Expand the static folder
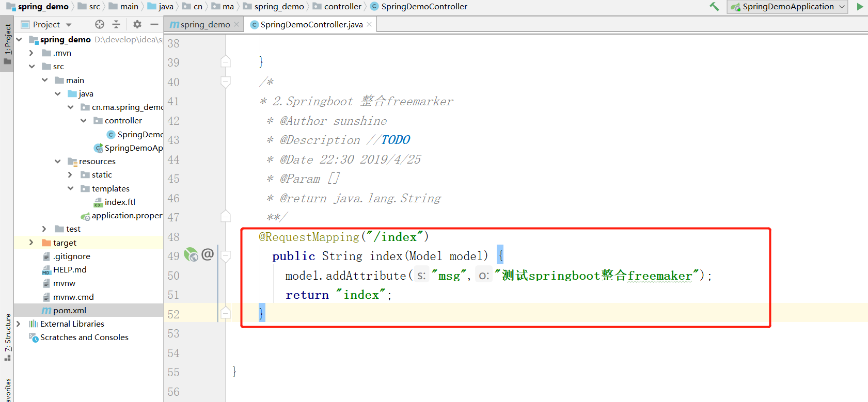The width and height of the screenshot is (868, 402). click(70, 174)
